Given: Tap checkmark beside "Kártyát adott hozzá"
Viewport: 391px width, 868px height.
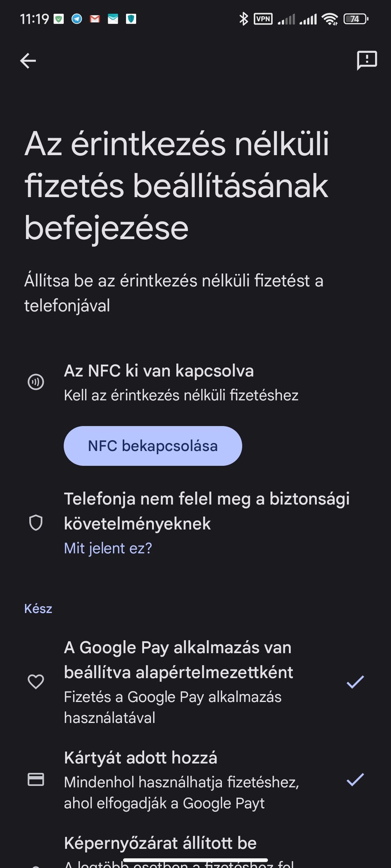Looking at the screenshot, I should point(355,780).
